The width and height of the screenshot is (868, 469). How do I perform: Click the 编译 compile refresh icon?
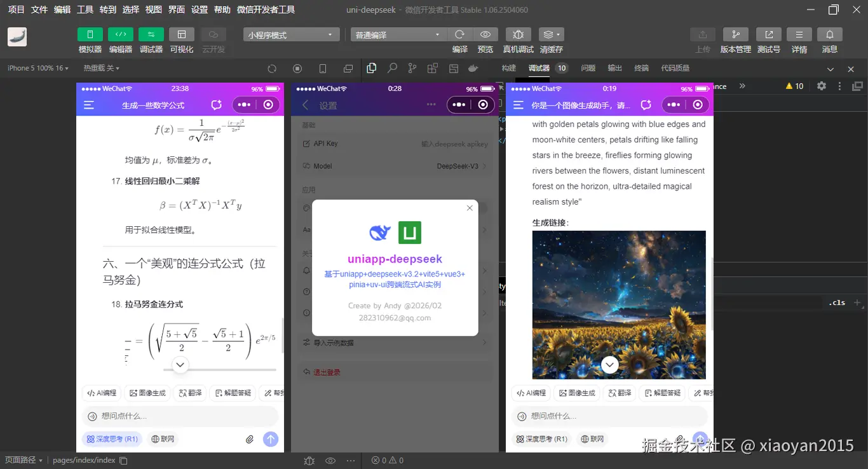[460, 34]
